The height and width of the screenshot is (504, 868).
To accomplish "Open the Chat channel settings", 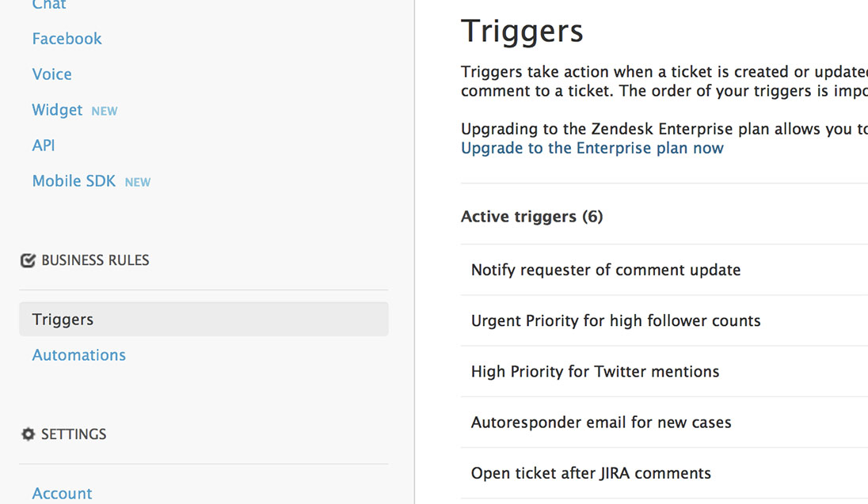I will (x=49, y=5).
